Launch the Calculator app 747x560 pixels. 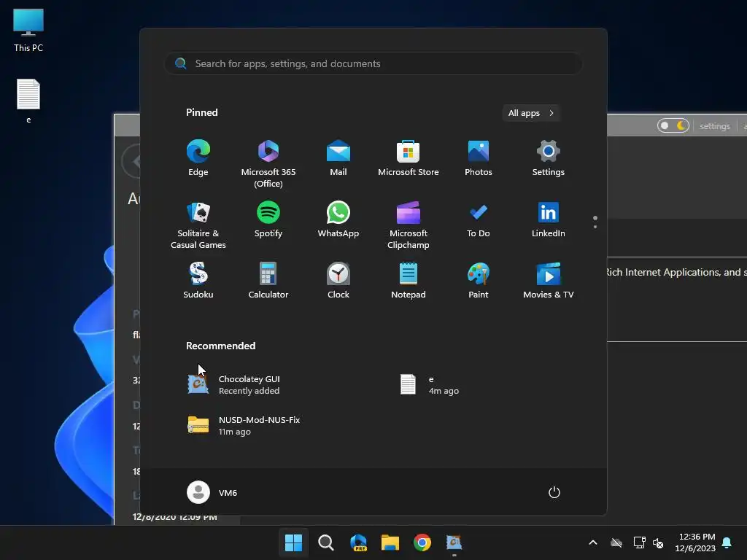point(268,281)
